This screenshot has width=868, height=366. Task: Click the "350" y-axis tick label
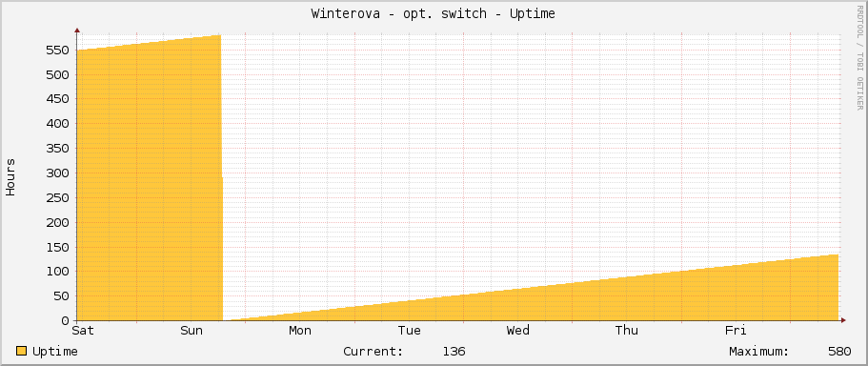tap(57, 149)
